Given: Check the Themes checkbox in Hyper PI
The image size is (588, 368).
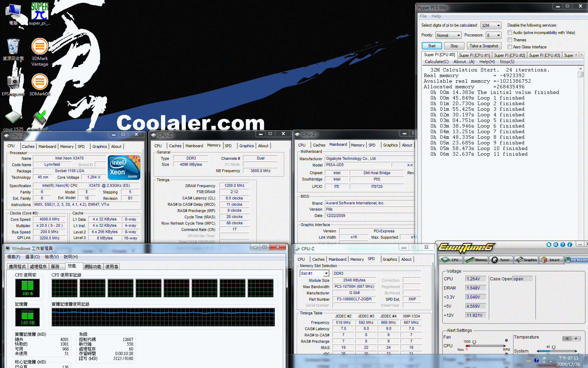Looking at the screenshot, I should [510, 40].
